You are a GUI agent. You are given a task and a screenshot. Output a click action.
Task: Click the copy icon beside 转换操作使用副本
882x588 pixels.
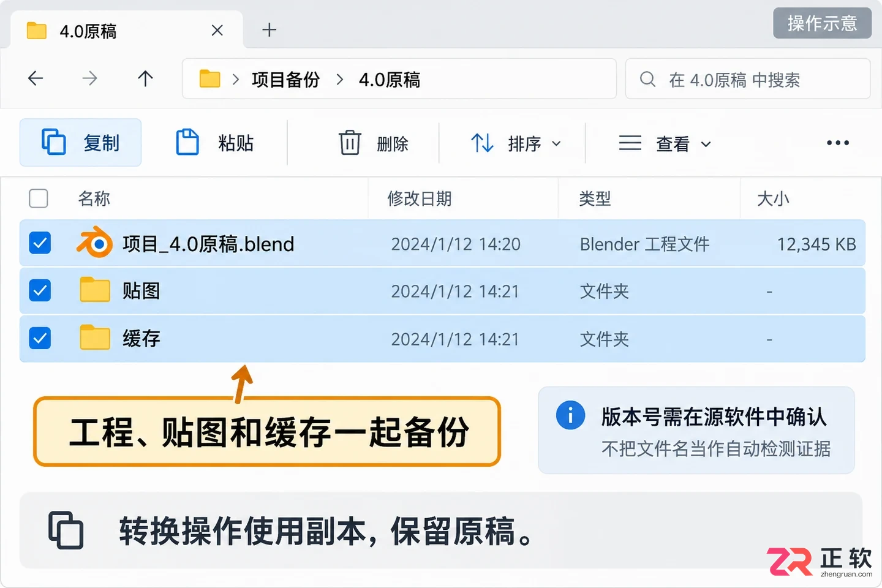66,530
